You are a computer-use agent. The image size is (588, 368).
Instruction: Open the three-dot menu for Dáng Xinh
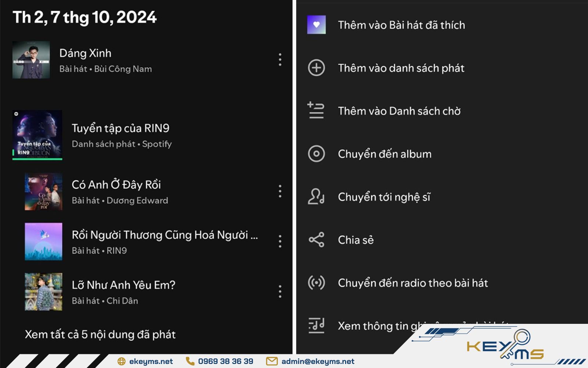point(280,60)
